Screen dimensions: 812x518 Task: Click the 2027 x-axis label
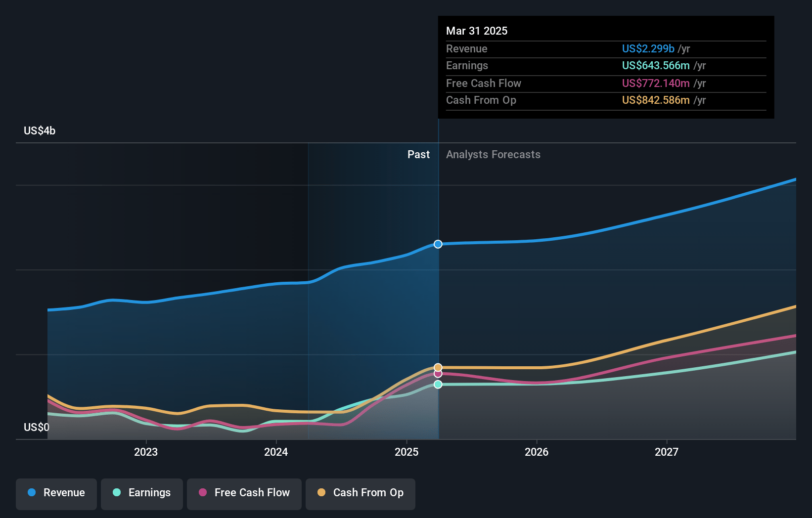click(667, 452)
